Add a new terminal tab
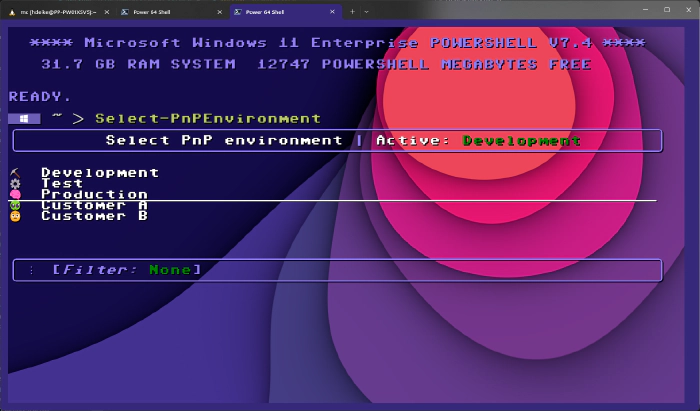Screen dimensions: 700x411 352,10
